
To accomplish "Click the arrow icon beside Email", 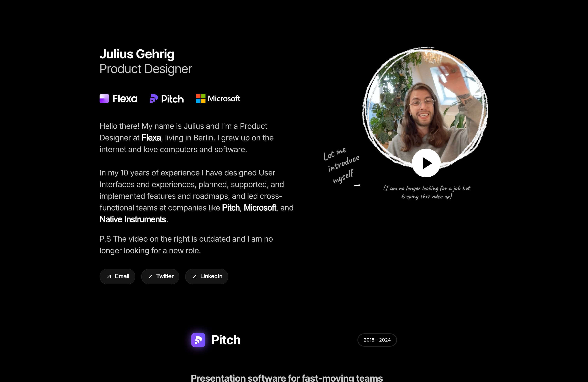I will coord(109,277).
